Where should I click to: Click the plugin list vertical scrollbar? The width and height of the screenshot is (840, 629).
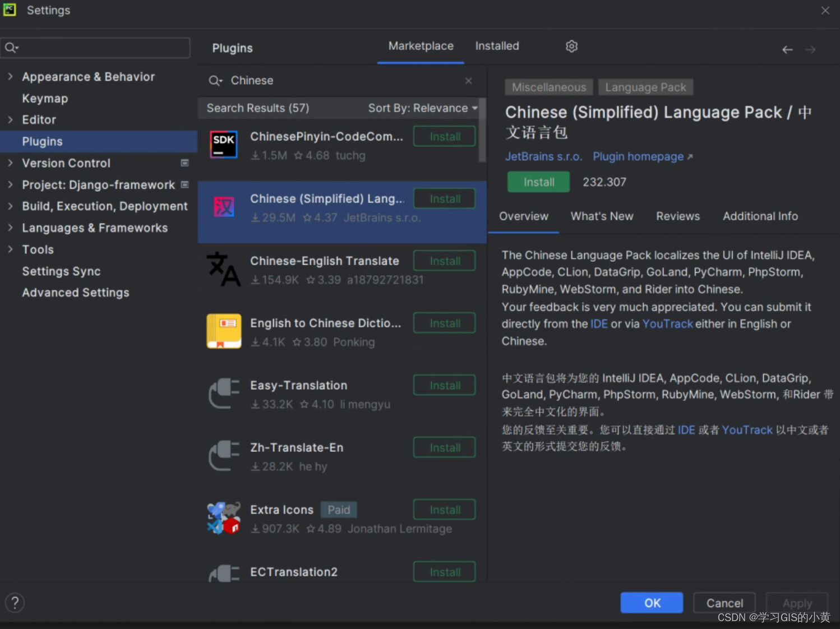tap(482, 131)
